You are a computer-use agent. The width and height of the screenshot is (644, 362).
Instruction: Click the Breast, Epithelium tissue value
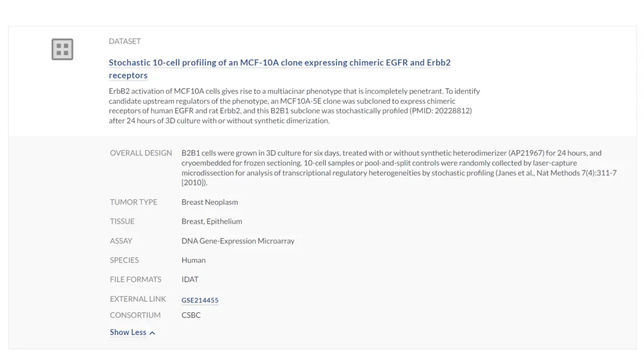212,221
